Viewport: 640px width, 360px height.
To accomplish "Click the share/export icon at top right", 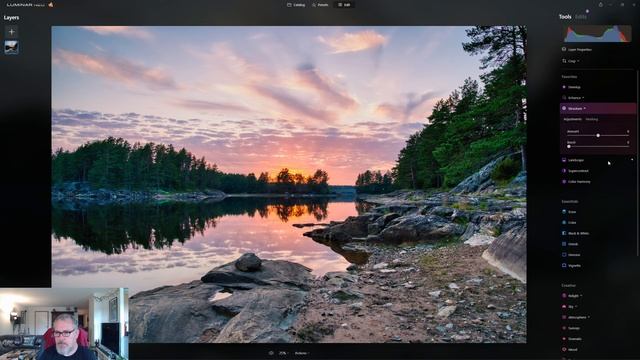I will click(x=600, y=5).
